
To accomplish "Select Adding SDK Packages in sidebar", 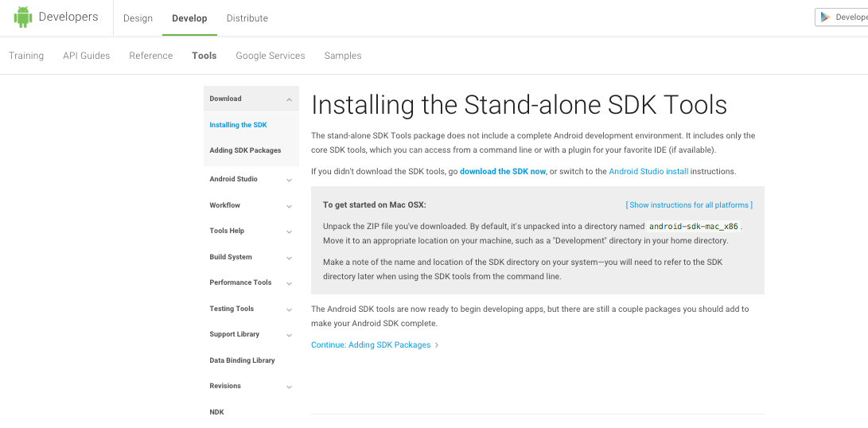I will click(245, 150).
